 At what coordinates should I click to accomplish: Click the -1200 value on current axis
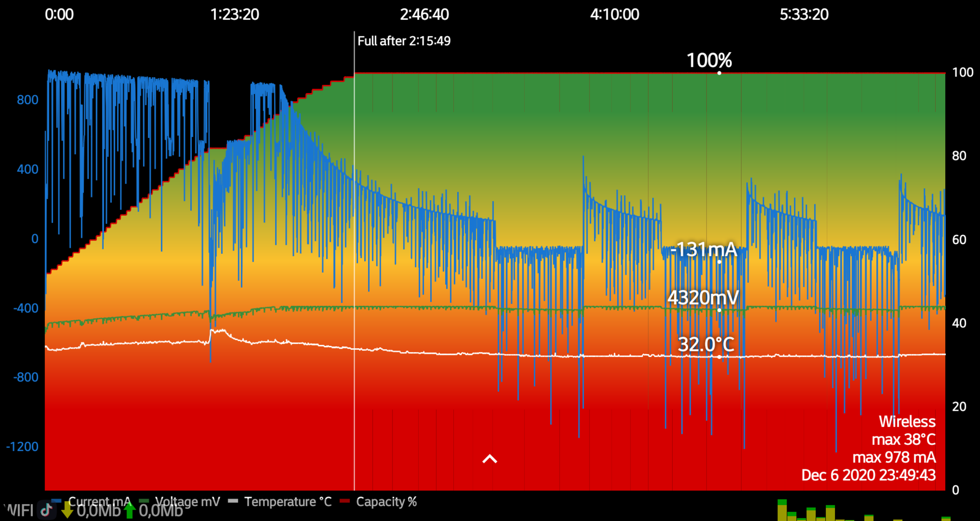point(22,446)
